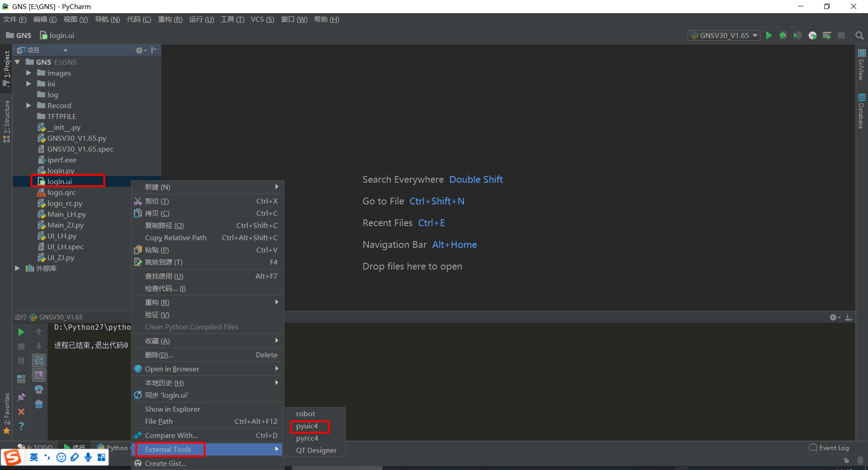The width and height of the screenshot is (868, 470).
Task: Click the login.ui breadcrumb
Action: [x=62, y=35]
